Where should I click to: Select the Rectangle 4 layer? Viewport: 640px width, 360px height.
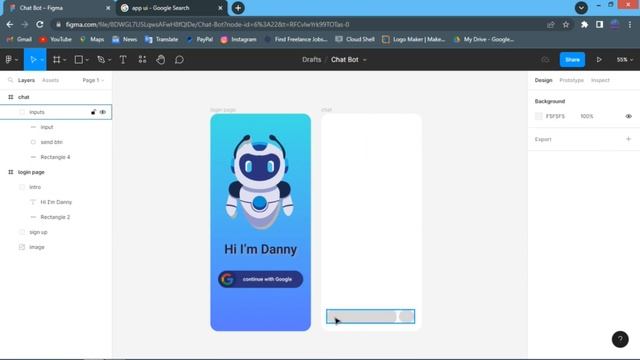click(56, 157)
